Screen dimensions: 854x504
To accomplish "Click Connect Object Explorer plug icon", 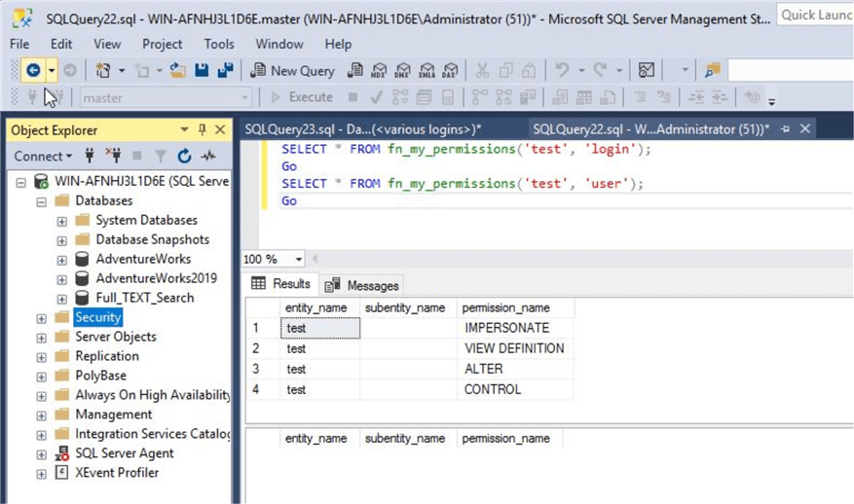I will pos(90,157).
